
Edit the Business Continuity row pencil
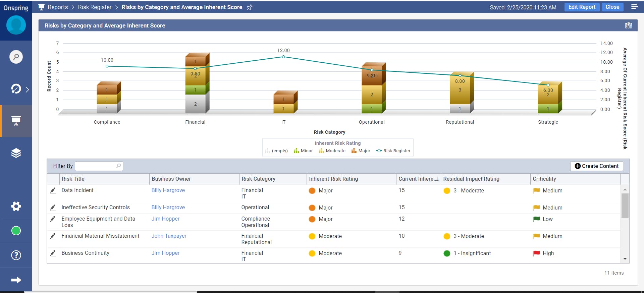pyautogui.click(x=53, y=253)
